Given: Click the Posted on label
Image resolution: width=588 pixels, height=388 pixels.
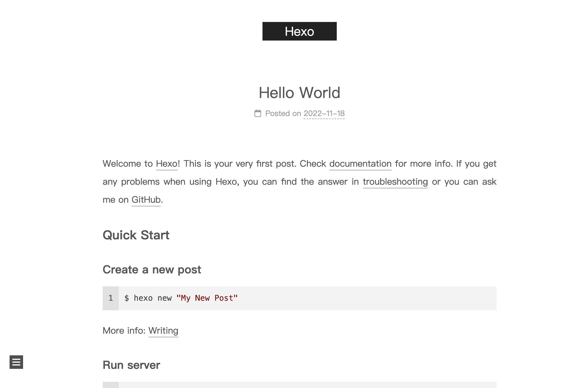Looking at the screenshot, I should click(283, 113).
